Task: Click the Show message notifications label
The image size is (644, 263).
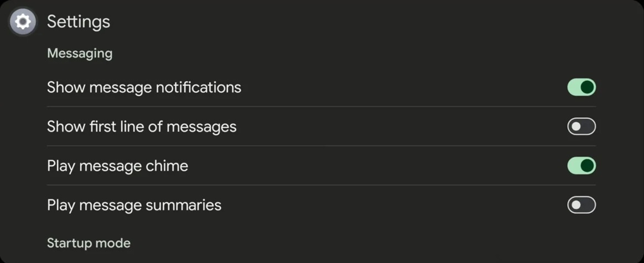Action: 144,87
